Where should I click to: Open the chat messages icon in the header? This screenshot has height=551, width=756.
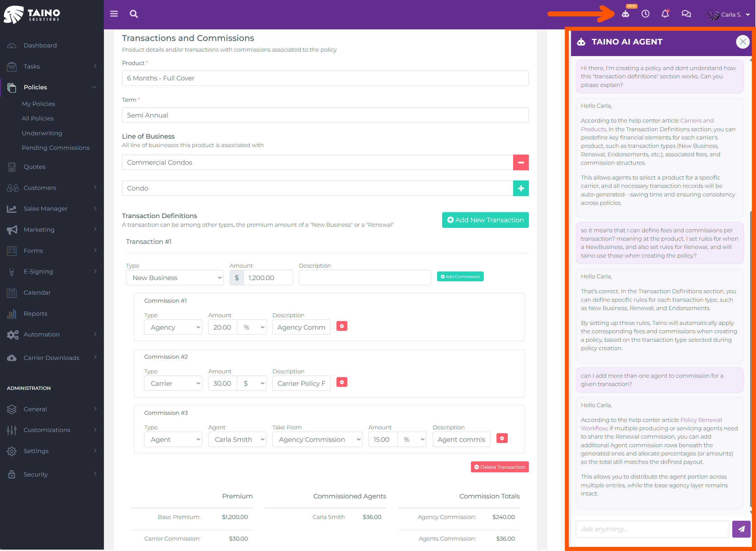(x=686, y=14)
